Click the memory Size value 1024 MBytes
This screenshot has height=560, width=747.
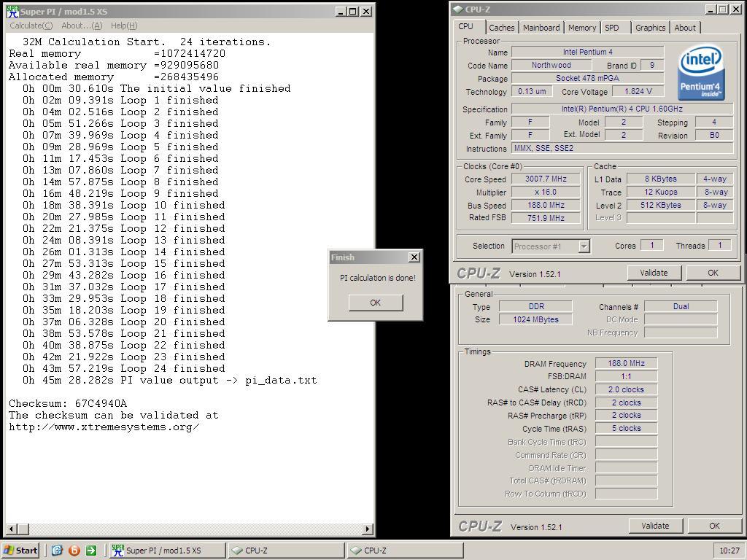536,319
